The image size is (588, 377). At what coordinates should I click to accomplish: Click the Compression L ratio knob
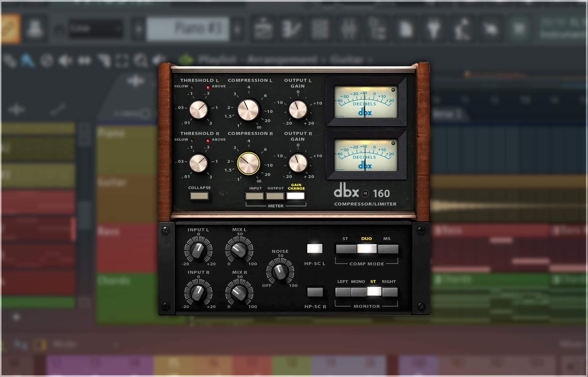coord(248,110)
